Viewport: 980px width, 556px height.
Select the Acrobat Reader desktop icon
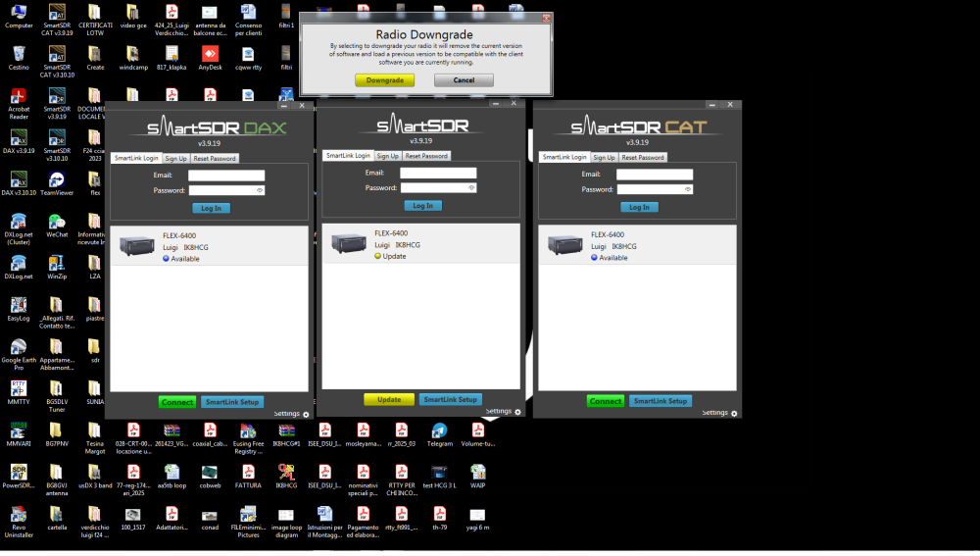pyautogui.click(x=19, y=104)
